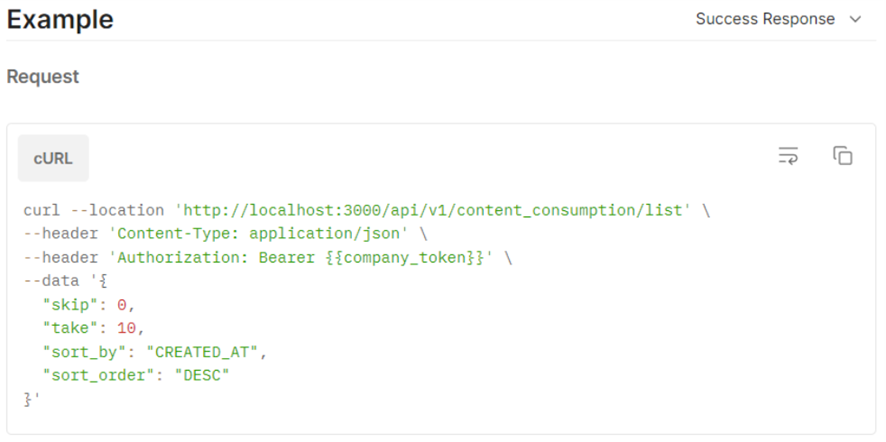Image resolution: width=886 pixels, height=442 pixels.
Task: Toggle word wrap icon in code block
Action: pos(788,156)
